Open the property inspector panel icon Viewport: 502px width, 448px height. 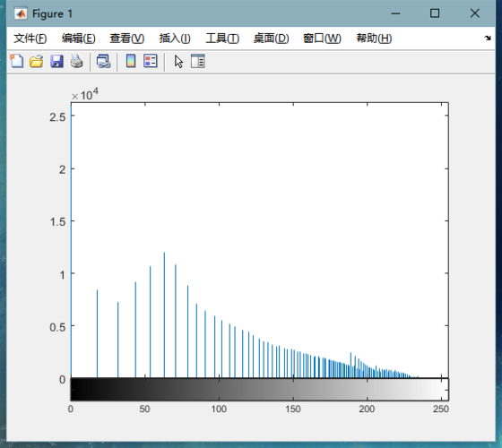(198, 61)
